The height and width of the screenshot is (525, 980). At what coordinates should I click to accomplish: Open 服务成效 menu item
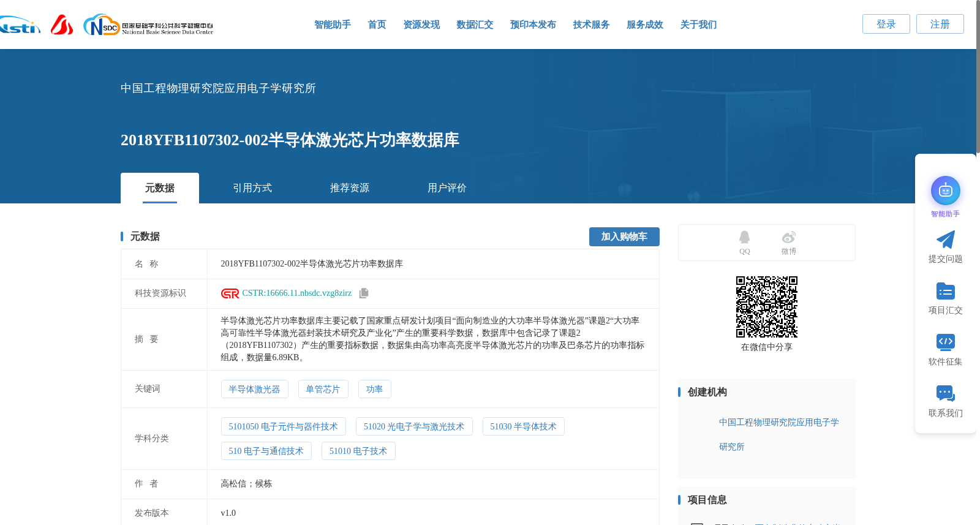tap(645, 25)
